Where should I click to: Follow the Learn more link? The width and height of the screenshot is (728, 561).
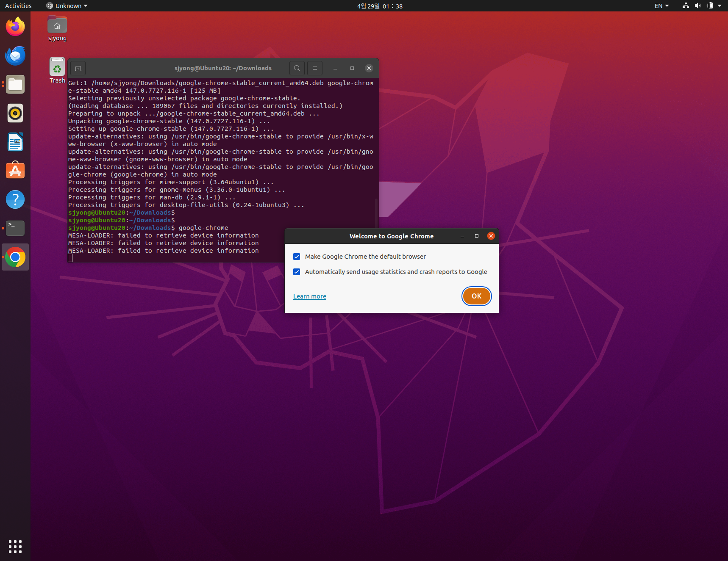point(310,296)
